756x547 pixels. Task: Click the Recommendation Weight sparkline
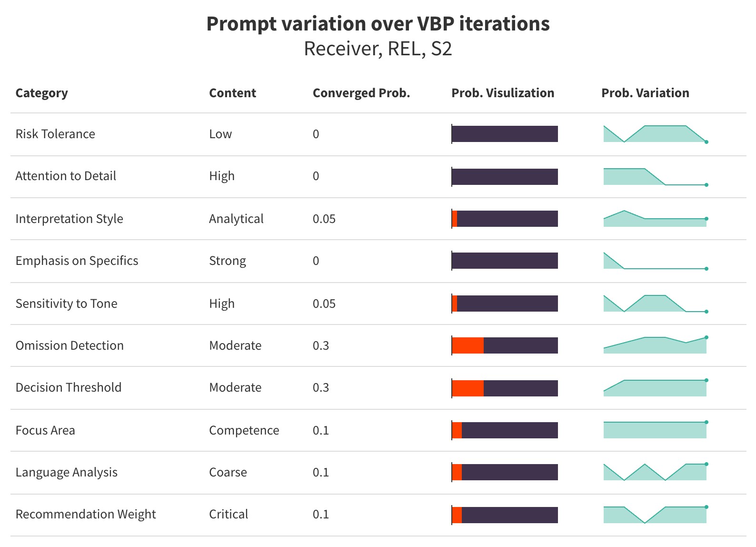click(655, 515)
